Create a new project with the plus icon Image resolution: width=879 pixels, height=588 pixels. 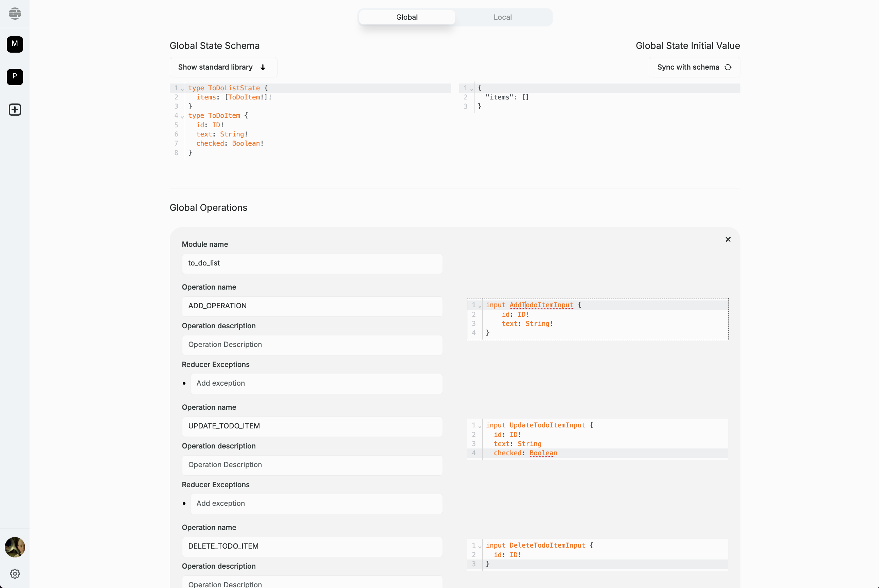pyautogui.click(x=15, y=110)
